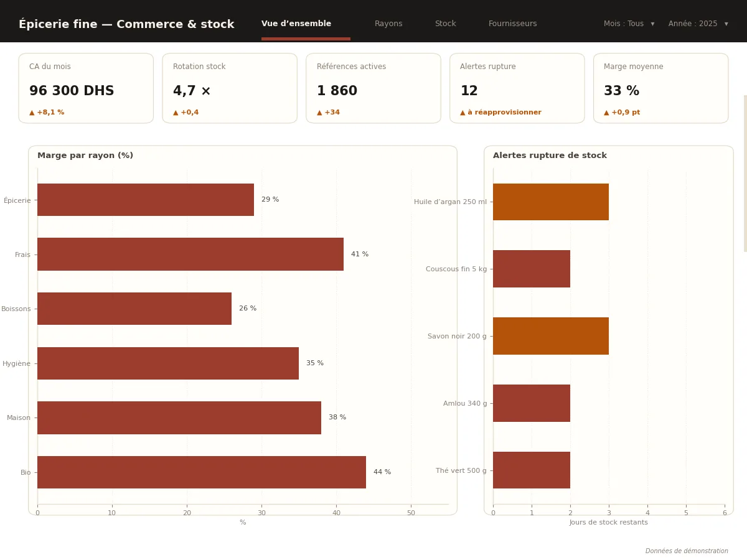Screen dimensions: 747x560
Task: Click the Amlou 340 g label
Action: click(x=465, y=404)
